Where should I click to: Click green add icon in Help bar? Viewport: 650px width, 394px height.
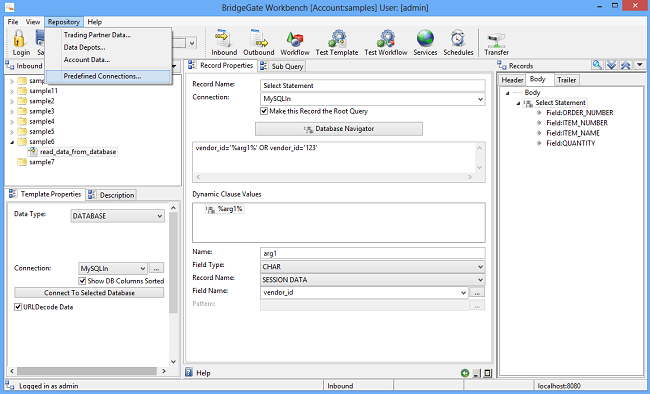click(x=465, y=373)
